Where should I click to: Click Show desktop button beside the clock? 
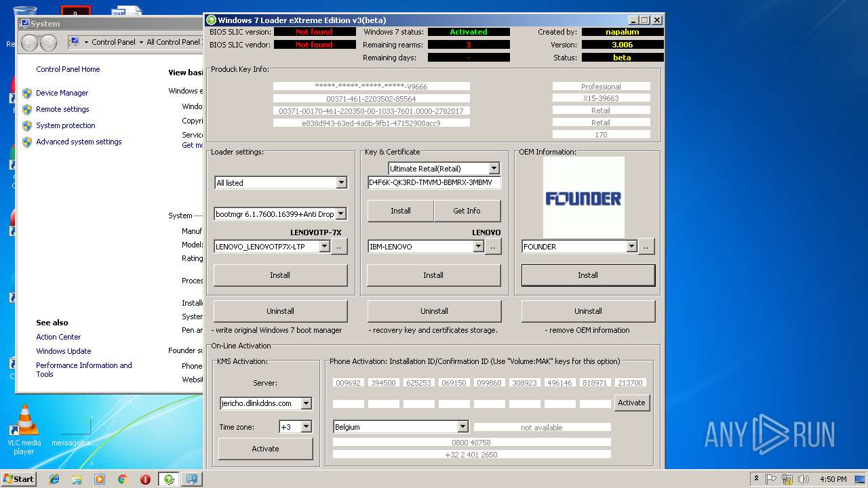point(860,479)
